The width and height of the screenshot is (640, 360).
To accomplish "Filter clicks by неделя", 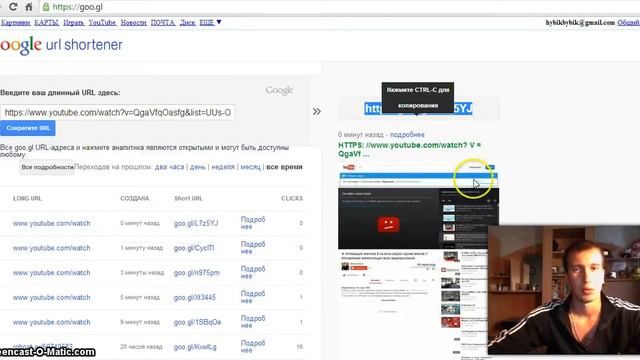I will [223, 167].
